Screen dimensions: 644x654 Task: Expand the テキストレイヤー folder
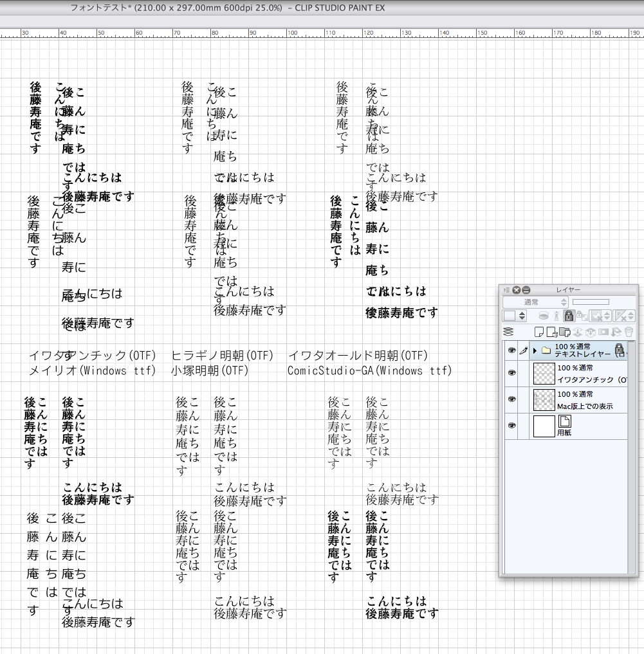click(x=535, y=350)
